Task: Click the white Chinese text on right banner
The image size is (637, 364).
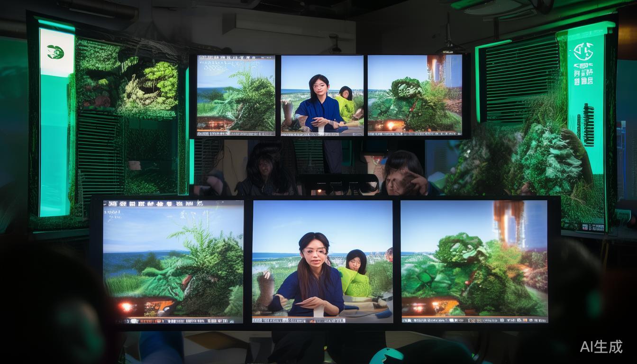Action: [x=583, y=77]
